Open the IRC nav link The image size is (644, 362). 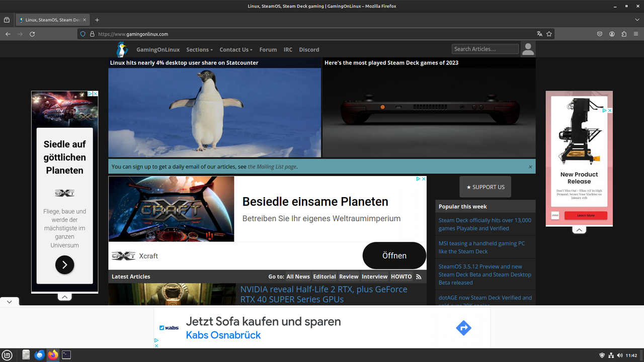click(x=288, y=50)
